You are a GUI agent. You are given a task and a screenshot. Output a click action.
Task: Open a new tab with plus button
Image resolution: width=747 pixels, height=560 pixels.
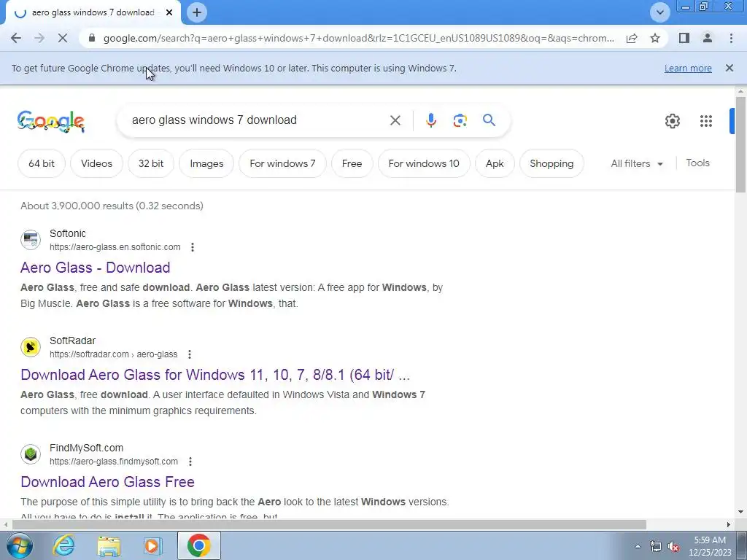(197, 12)
